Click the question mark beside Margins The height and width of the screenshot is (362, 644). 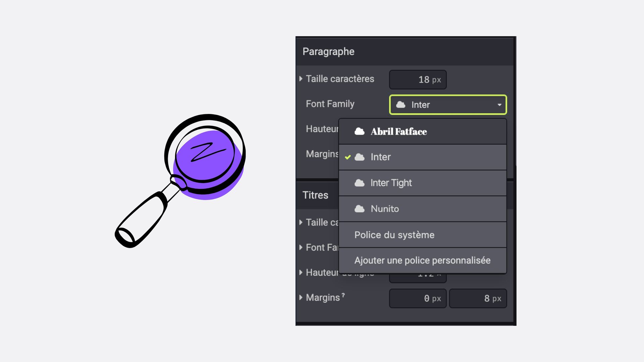(x=343, y=295)
